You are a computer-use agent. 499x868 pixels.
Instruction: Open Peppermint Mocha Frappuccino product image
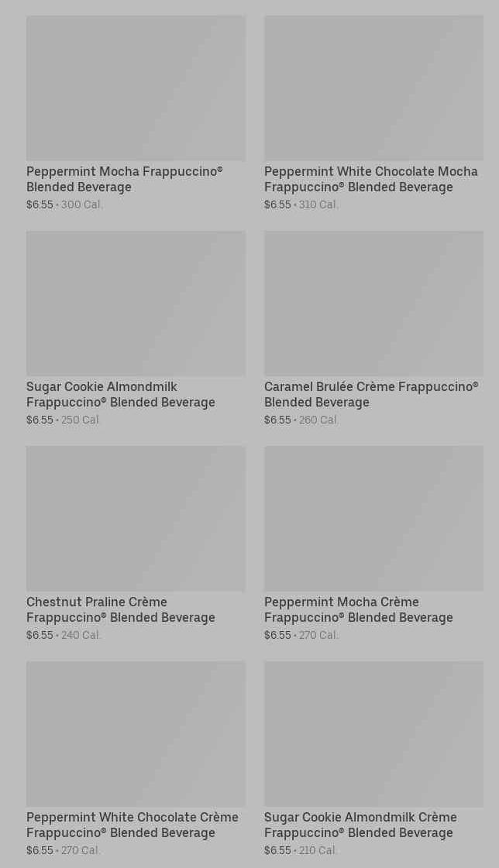click(136, 88)
